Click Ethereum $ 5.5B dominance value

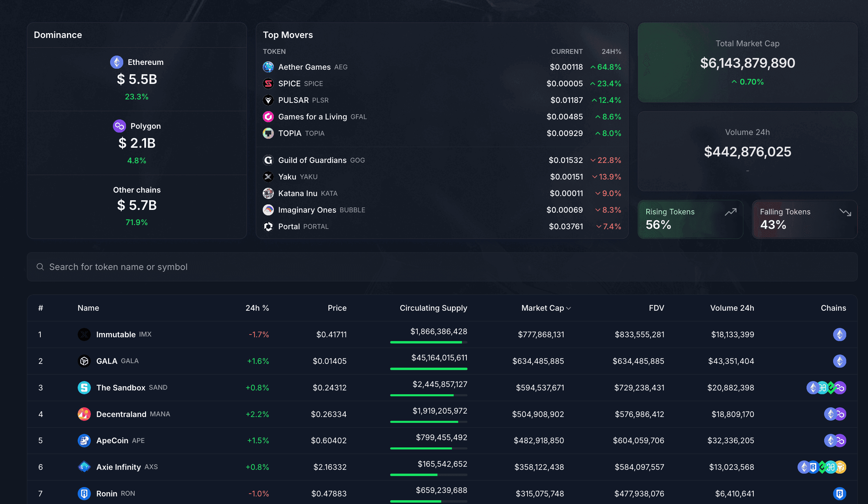[137, 79]
